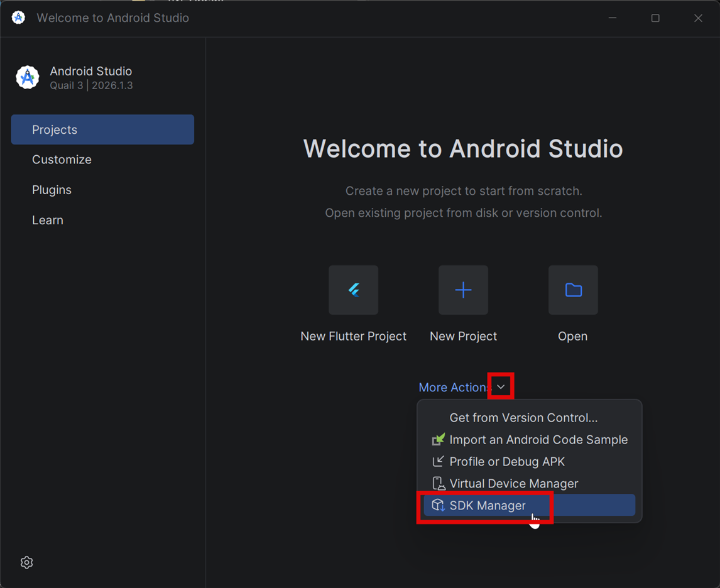This screenshot has width=720, height=588.
Task: Click the Open folder icon tile
Action: pyautogui.click(x=573, y=290)
